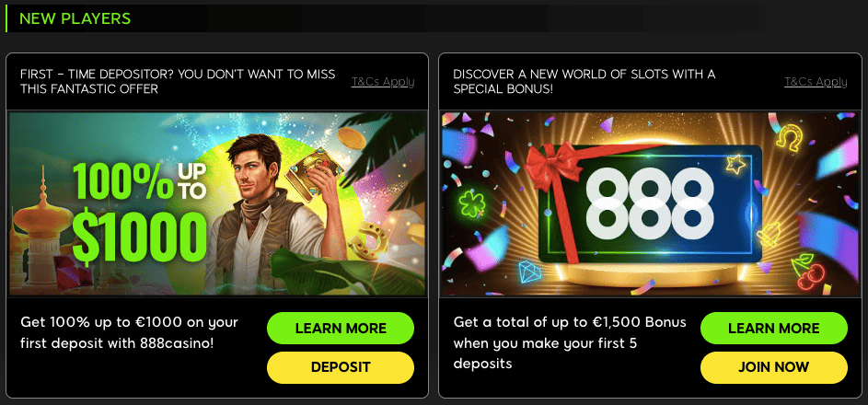868x405 pixels.
Task: Click the New Players section heading
Action: point(75,18)
